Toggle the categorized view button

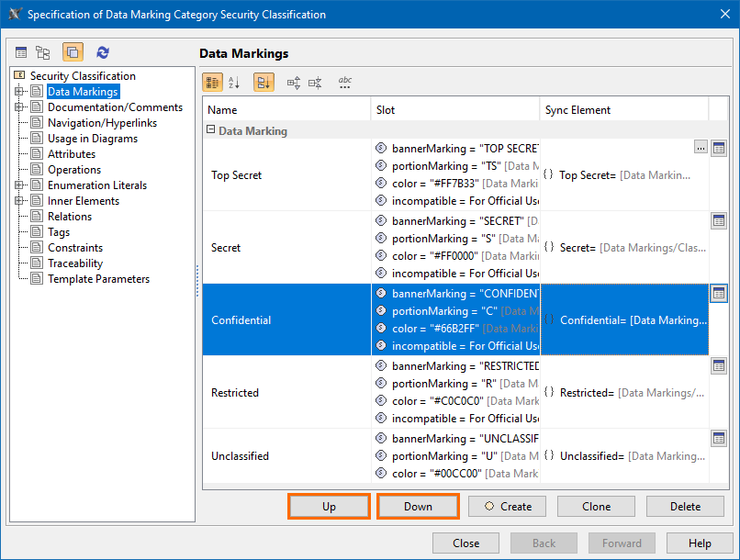click(x=212, y=83)
